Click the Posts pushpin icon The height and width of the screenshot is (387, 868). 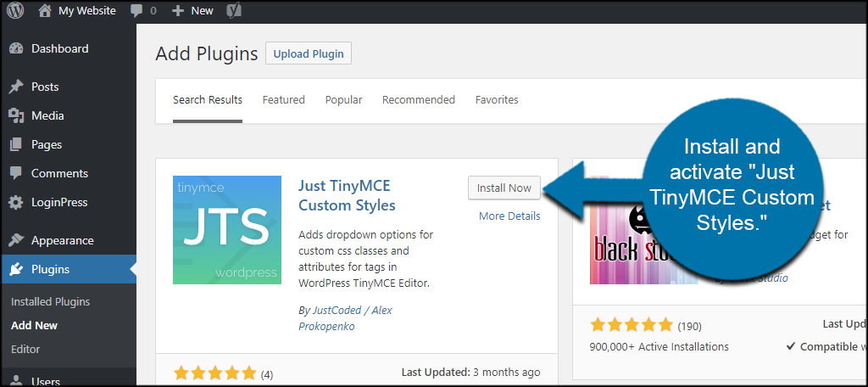point(16,87)
